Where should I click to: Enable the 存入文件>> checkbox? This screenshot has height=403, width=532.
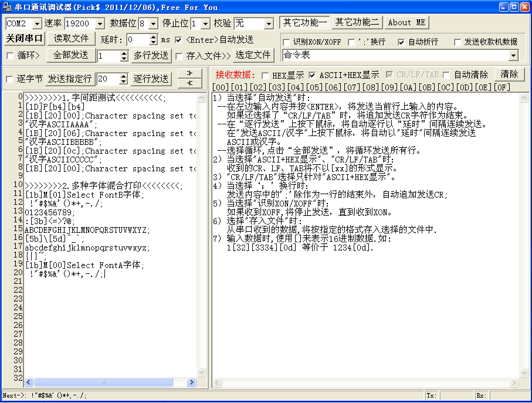tap(179, 56)
